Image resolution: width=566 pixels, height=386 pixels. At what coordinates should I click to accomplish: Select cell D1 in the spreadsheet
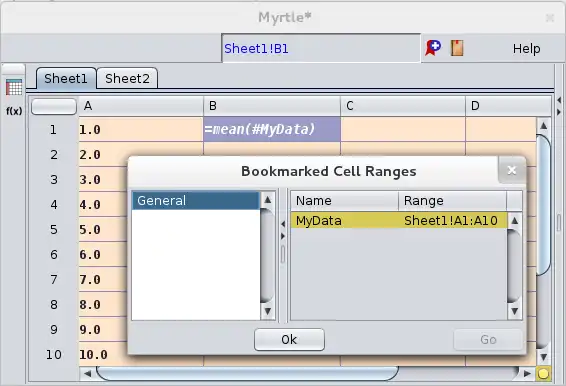[501, 129]
